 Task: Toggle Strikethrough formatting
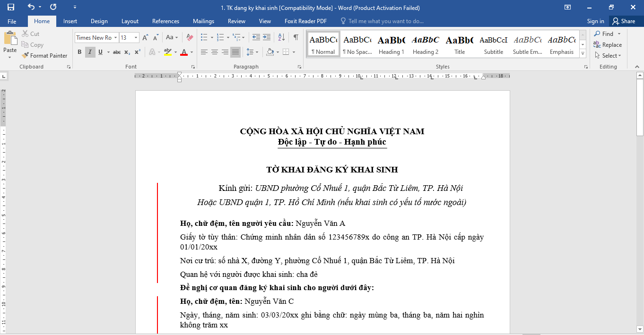point(117,52)
